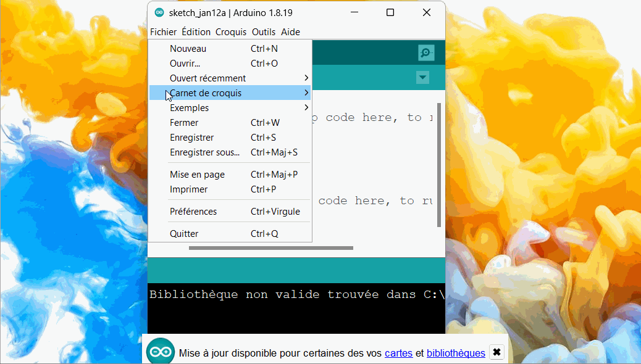Image resolution: width=641 pixels, height=364 pixels.
Task: Expand the Ouvert récemment submenu
Action: pyautogui.click(x=208, y=78)
